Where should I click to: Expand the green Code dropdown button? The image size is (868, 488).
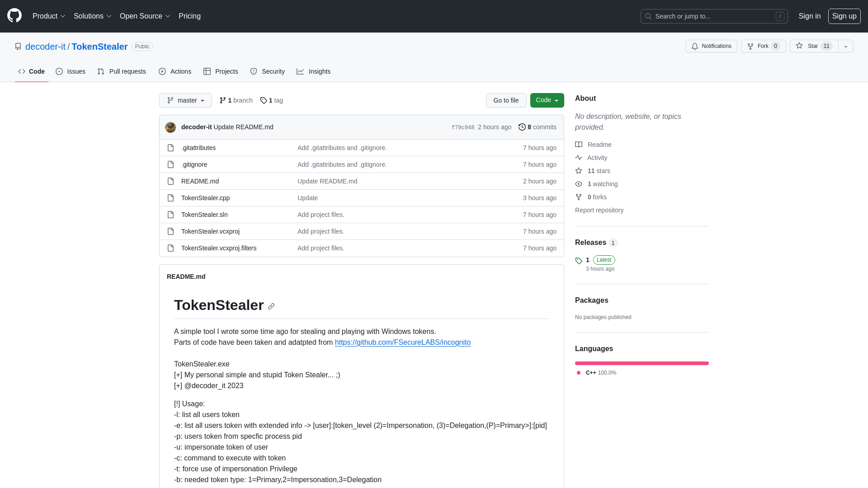(x=547, y=100)
